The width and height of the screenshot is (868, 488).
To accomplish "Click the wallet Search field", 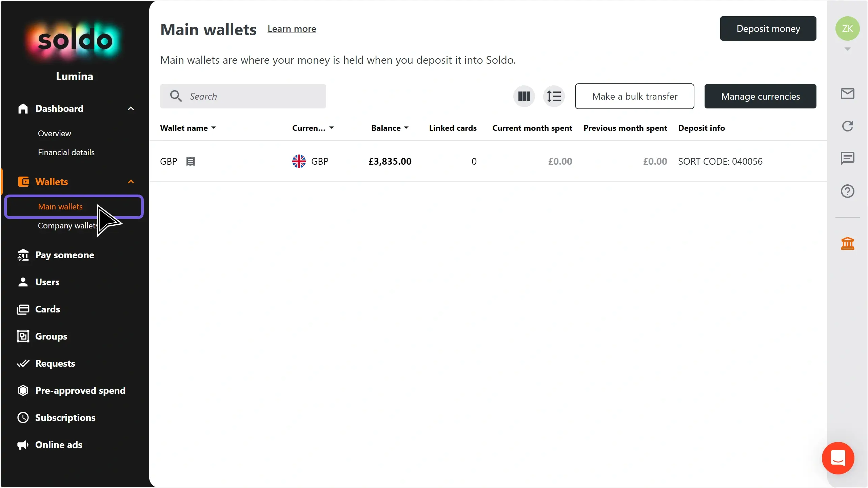I will tap(251, 96).
